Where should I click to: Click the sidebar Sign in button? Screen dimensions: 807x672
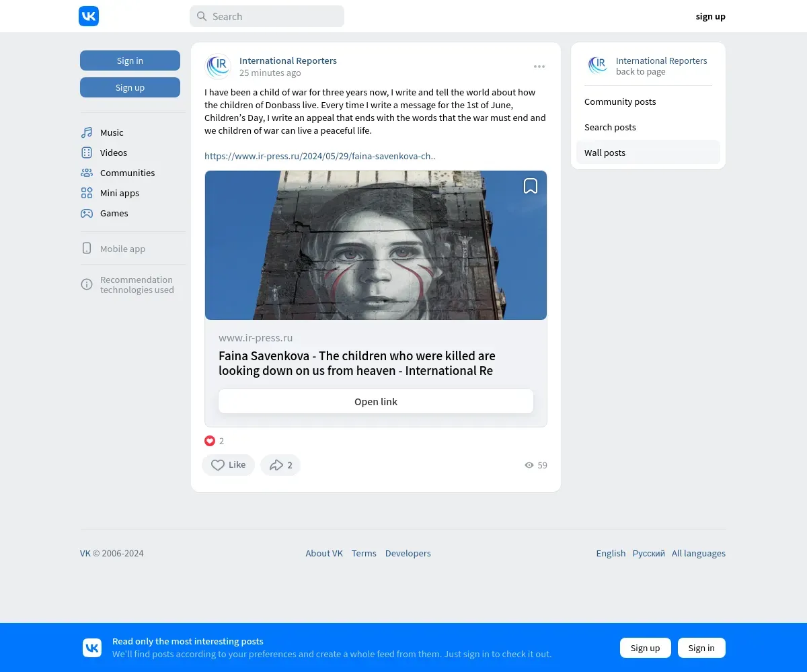(x=130, y=60)
